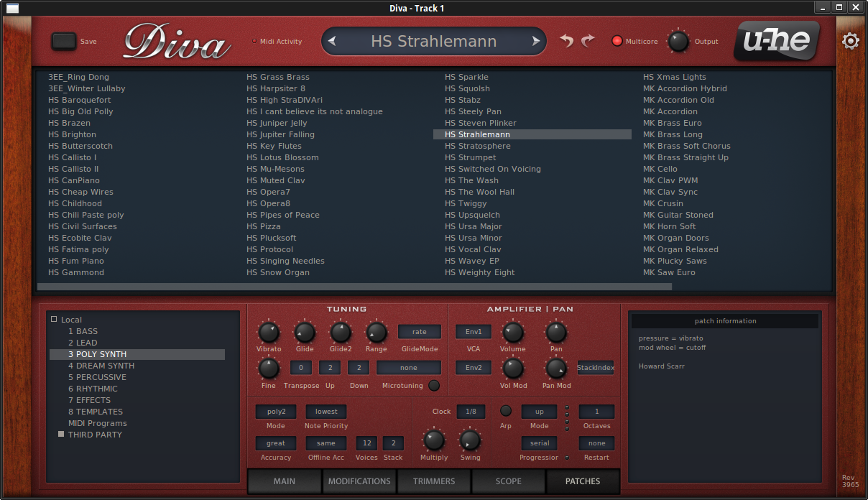Click the Vol Mod knob
This screenshot has height=500, width=868.
pos(512,369)
